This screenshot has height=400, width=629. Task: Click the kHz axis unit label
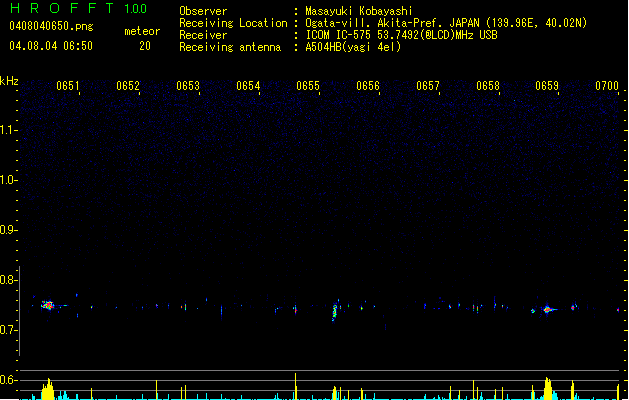click(x=9, y=81)
